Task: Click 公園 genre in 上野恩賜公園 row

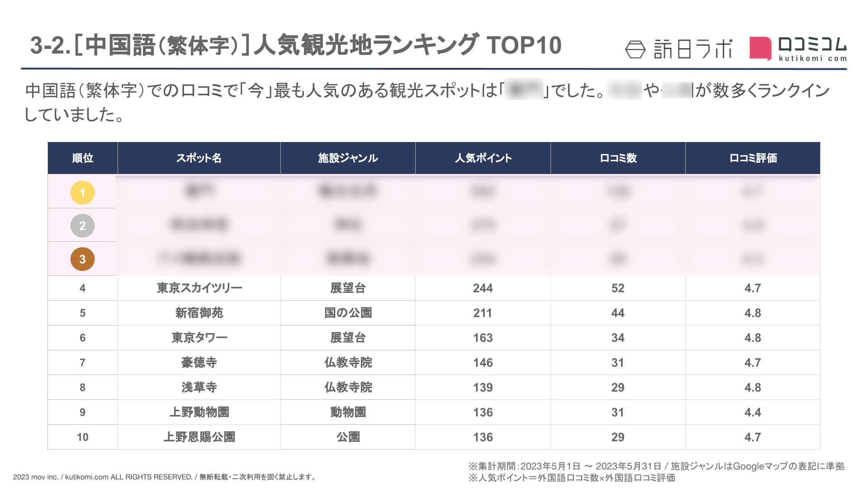Action: [348, 437]
